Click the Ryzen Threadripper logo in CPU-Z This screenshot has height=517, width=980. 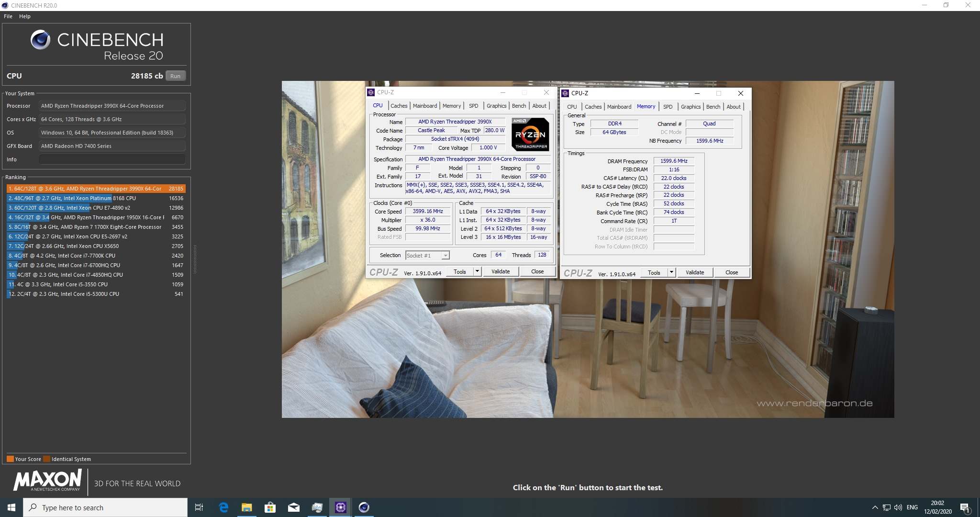tap(530, 135)
